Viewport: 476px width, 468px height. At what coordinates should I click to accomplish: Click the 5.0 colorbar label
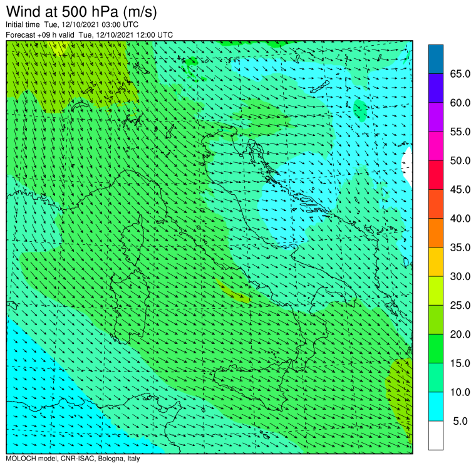click(x=460, y=421)
